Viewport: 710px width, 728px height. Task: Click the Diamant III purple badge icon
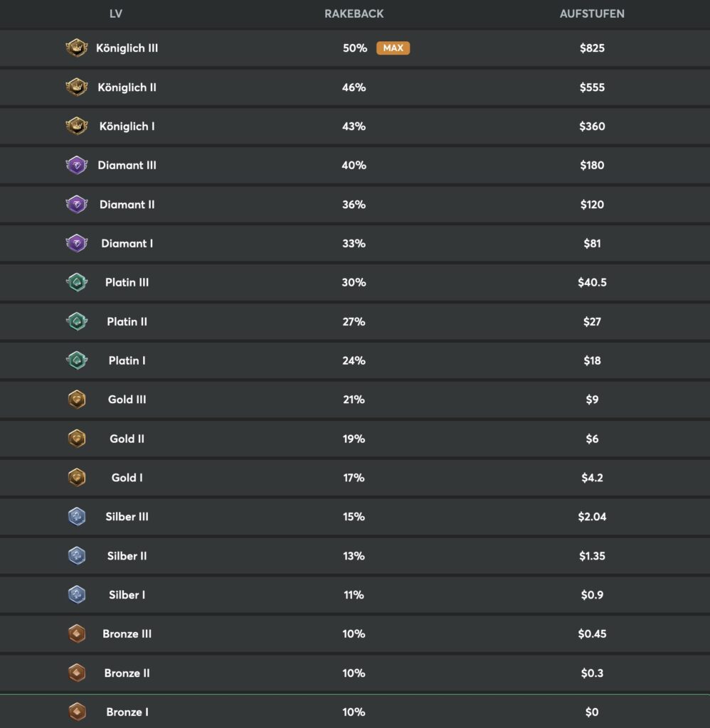(77, 165)
